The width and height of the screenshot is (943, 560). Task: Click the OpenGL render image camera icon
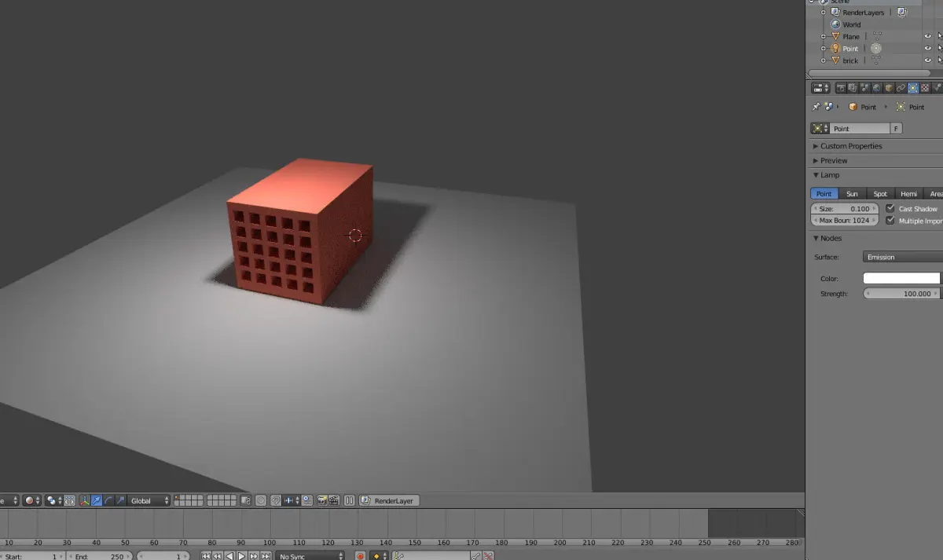321,500
